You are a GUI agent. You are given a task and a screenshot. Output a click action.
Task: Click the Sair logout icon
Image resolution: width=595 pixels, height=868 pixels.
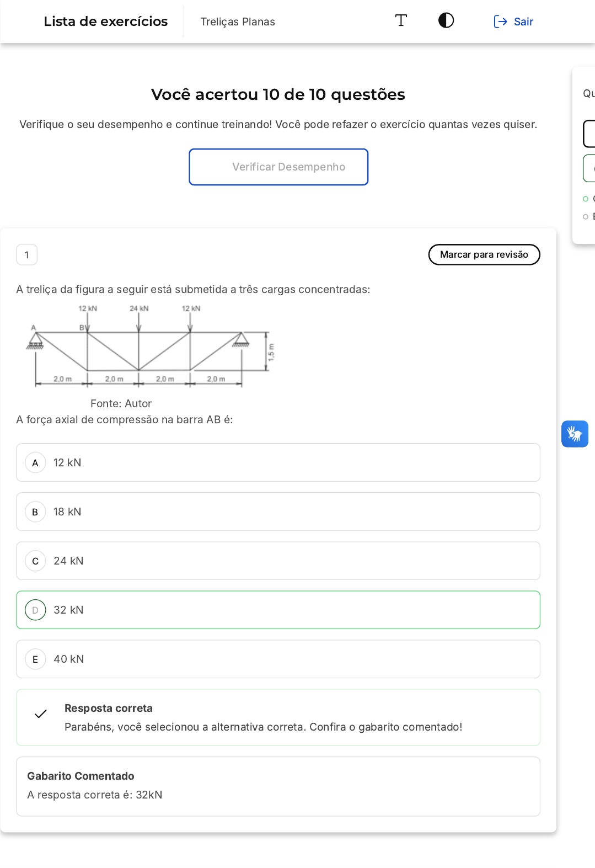500,22
